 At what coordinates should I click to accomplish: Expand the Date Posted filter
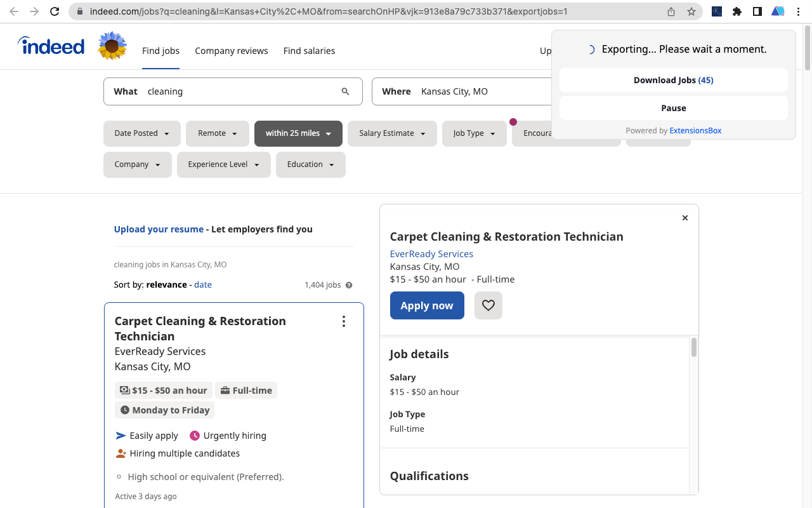(x=141, y=133)
